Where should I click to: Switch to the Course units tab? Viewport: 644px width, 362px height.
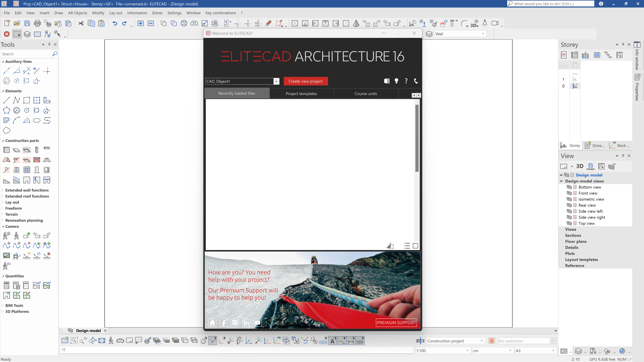(x=366, y=94)
